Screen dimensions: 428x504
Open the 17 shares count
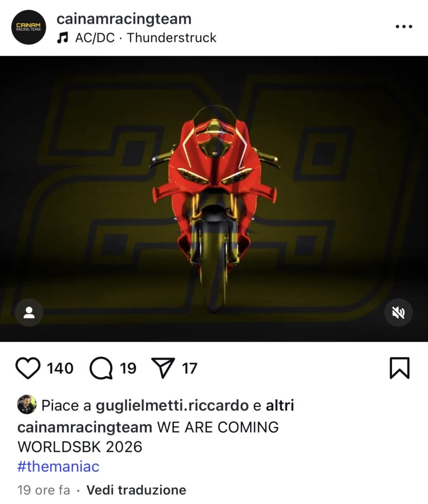[189, 368]
